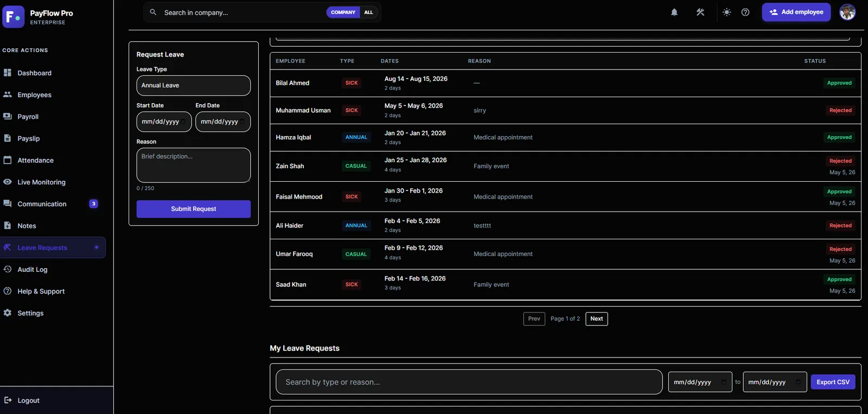Click the Export CSV button

click(833, 382)
